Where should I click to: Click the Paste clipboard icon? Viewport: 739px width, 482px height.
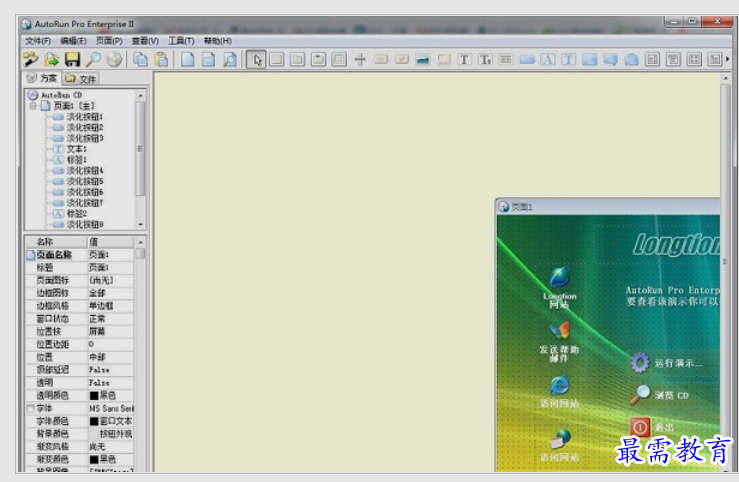160,60
